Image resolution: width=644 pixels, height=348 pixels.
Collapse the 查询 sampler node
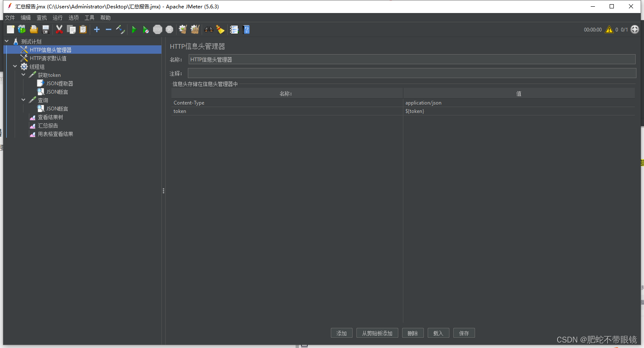23,100
